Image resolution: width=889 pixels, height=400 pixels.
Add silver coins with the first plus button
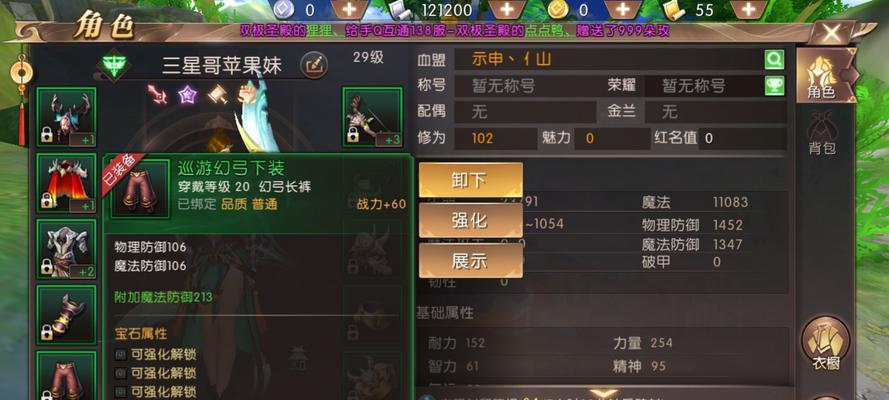[x=349, y=10]
